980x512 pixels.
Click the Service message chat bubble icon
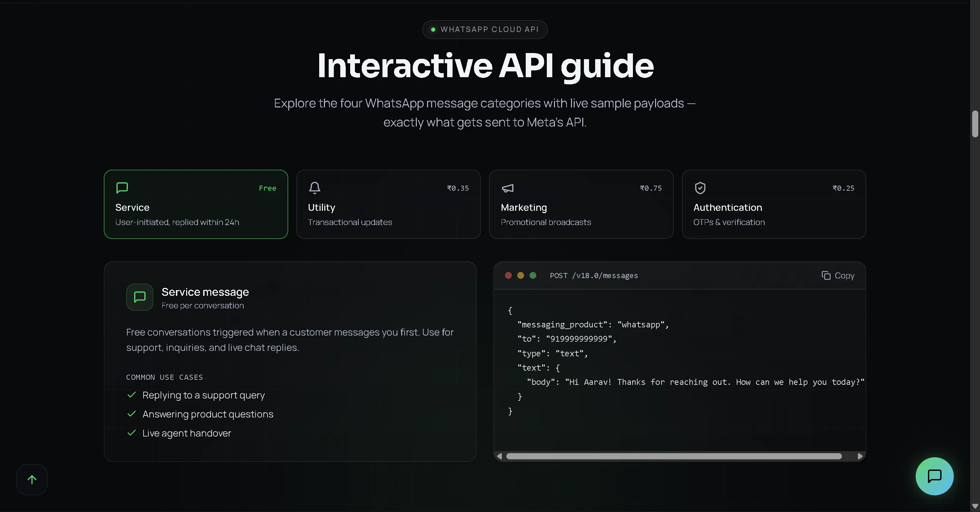click(x=140, y=297)
